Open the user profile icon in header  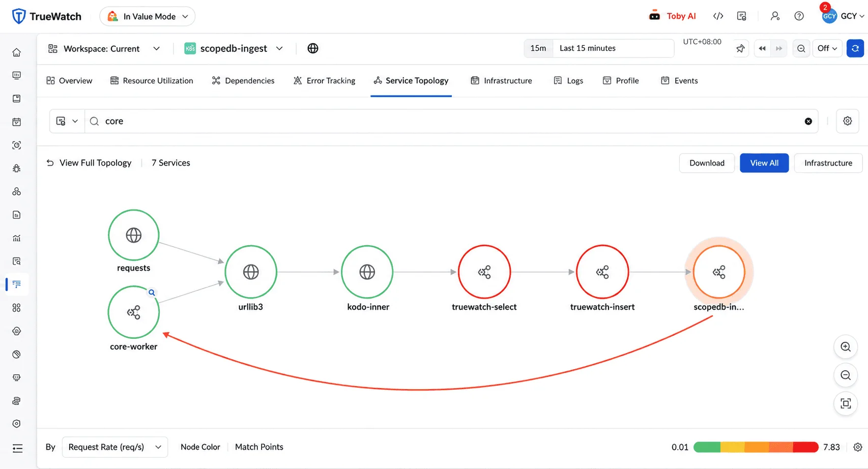pyautogui.click(x=775, y=16)
